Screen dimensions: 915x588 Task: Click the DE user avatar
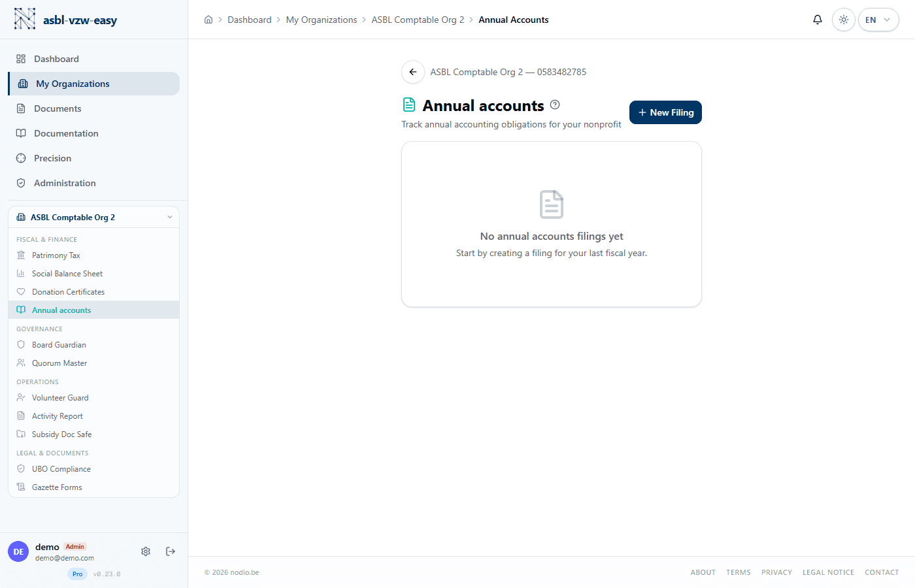18,551
